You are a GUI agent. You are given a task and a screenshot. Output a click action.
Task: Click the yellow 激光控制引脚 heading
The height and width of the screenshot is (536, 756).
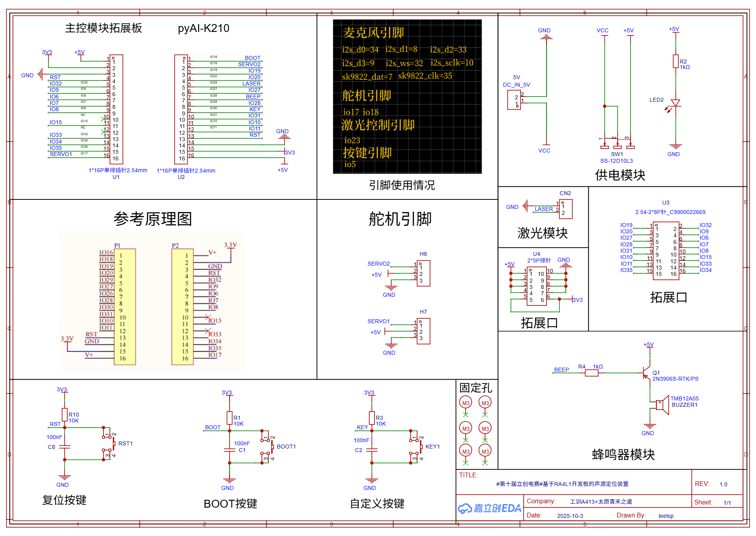[x=378, y=125]
